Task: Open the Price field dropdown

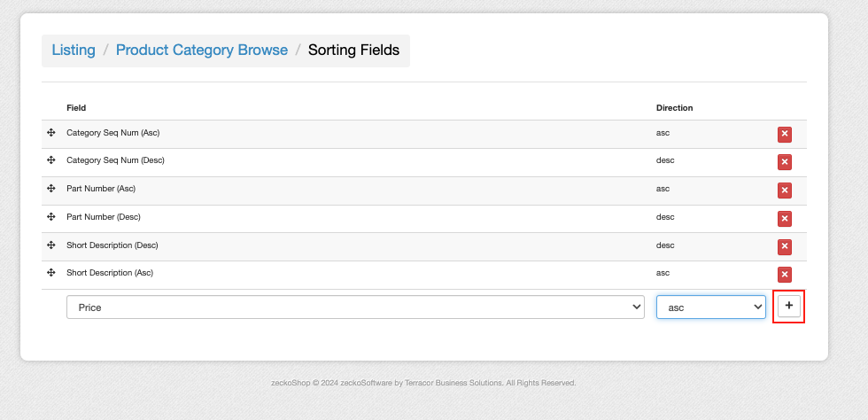Action: (355, 307)
